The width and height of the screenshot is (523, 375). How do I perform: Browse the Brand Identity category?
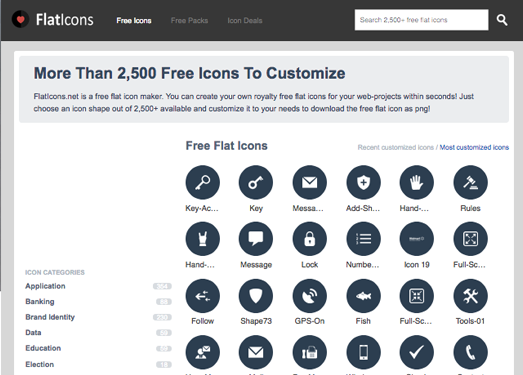[50, 317]
